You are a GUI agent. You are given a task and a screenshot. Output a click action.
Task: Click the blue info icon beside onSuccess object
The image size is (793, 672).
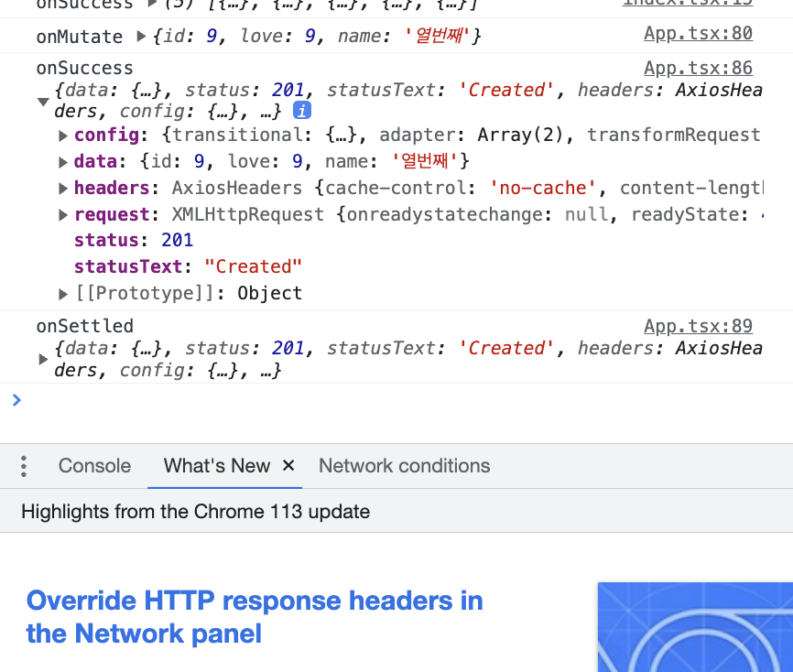[x=302, y=109]
